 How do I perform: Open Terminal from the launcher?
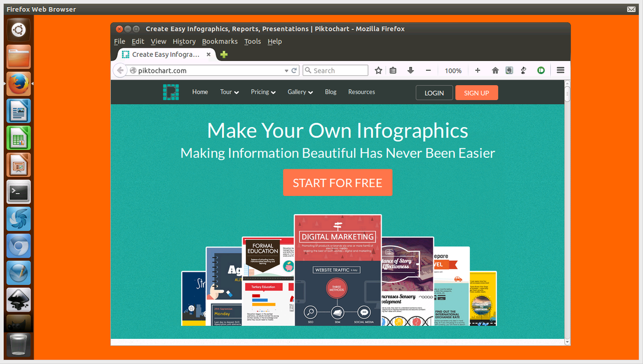[19, 192]
